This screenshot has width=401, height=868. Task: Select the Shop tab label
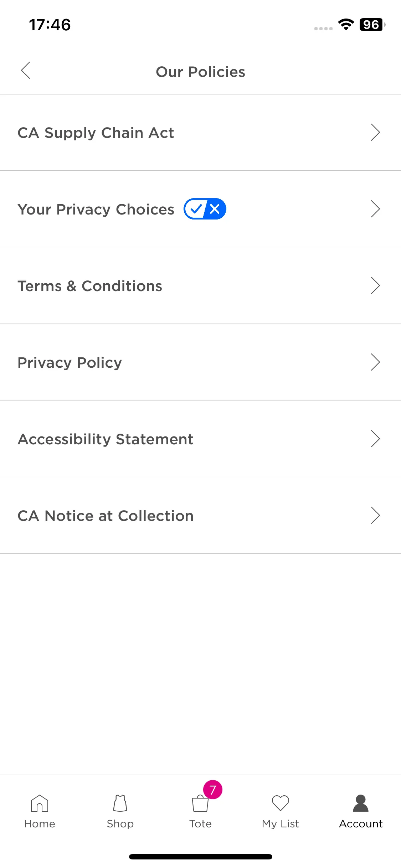120,824
